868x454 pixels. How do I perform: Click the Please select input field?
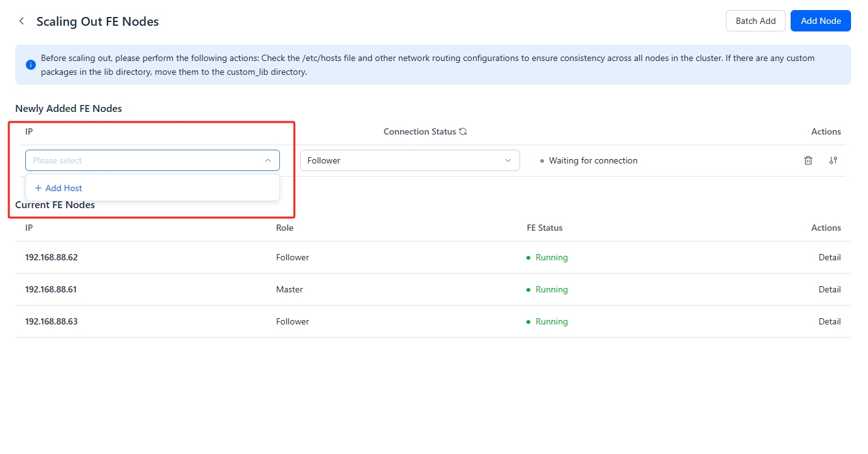point(126,160)
